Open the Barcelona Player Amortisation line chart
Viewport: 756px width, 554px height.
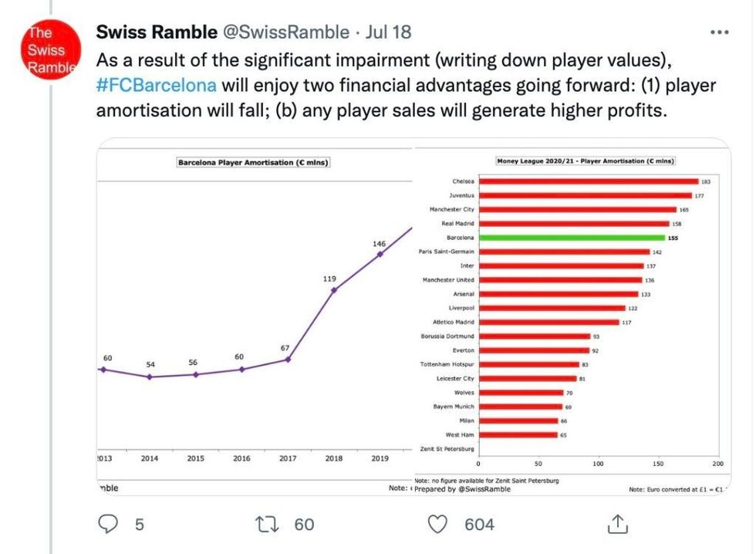[x=255, y=316]
